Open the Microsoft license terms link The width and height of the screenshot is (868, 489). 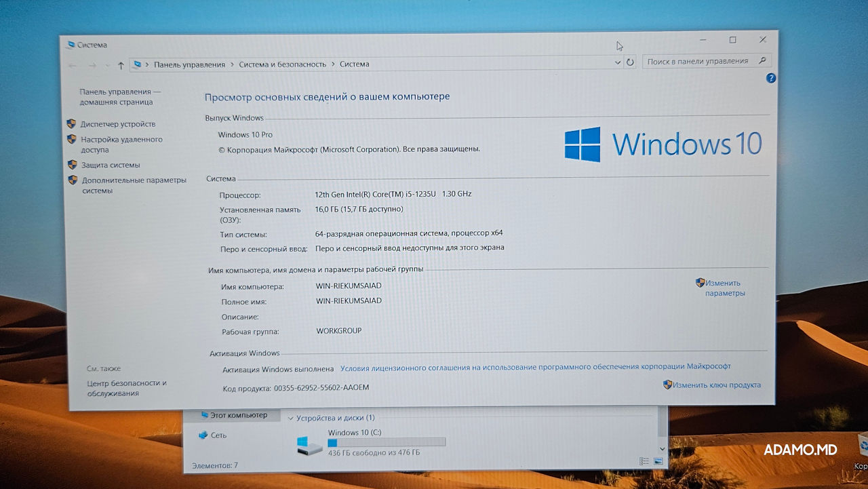pyautogui.click(x=536, y=367)
